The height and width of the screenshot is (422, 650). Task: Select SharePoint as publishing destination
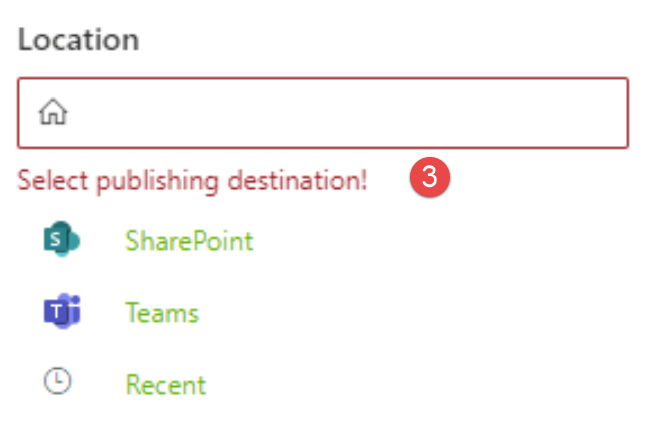[x=188, y=241]
